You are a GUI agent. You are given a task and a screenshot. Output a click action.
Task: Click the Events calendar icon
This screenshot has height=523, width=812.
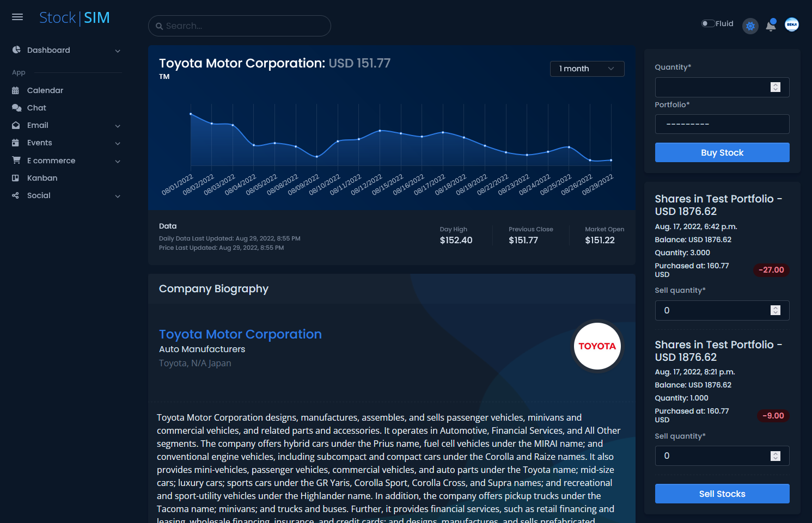pyautogui.click(x=15, y=143)
